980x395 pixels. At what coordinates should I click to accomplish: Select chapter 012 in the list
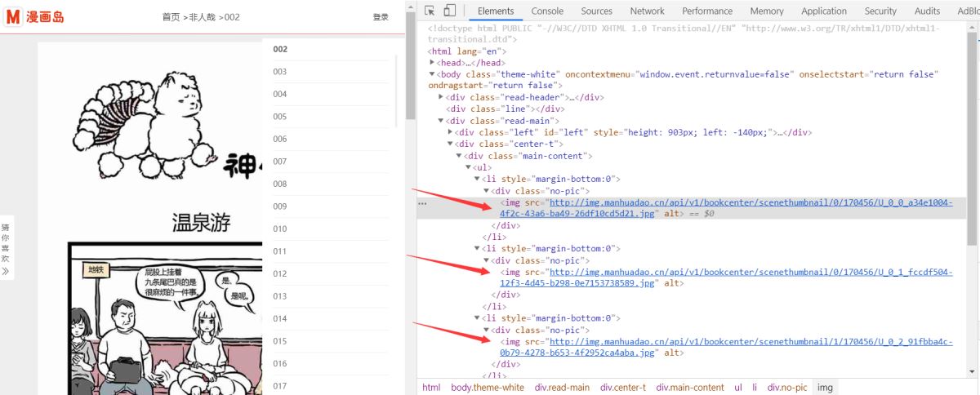coord(280,273)
